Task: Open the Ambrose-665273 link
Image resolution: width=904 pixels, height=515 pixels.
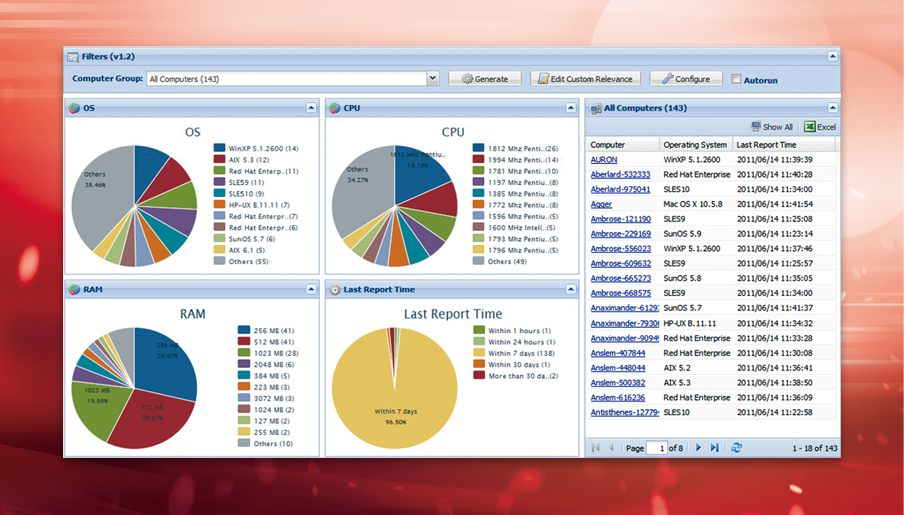Action: [621, 278]
